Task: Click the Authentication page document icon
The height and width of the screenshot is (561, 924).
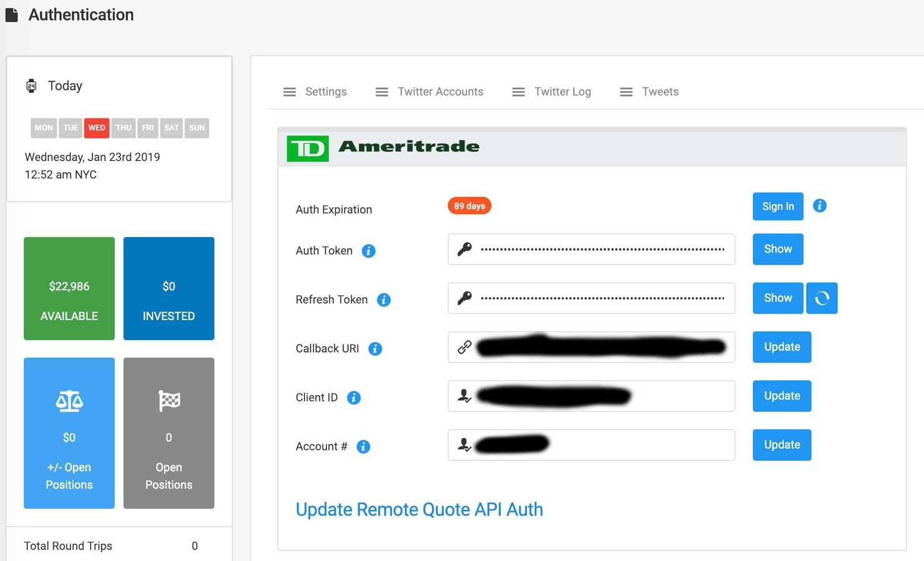Action: click(x=11, y=14)
